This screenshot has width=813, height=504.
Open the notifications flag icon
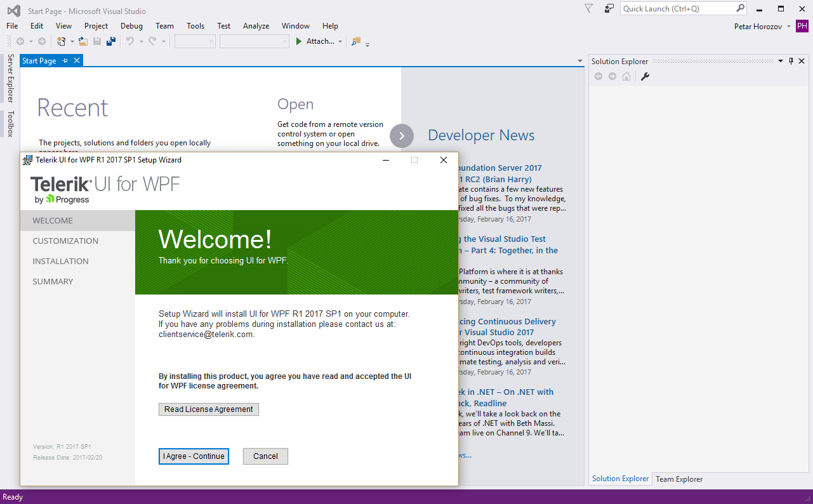588,8
